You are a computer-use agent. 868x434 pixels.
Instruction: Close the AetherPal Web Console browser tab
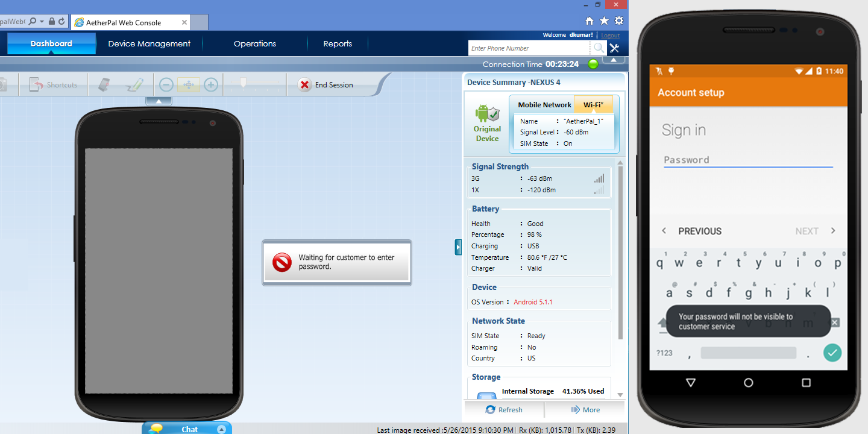click(184, 22)
